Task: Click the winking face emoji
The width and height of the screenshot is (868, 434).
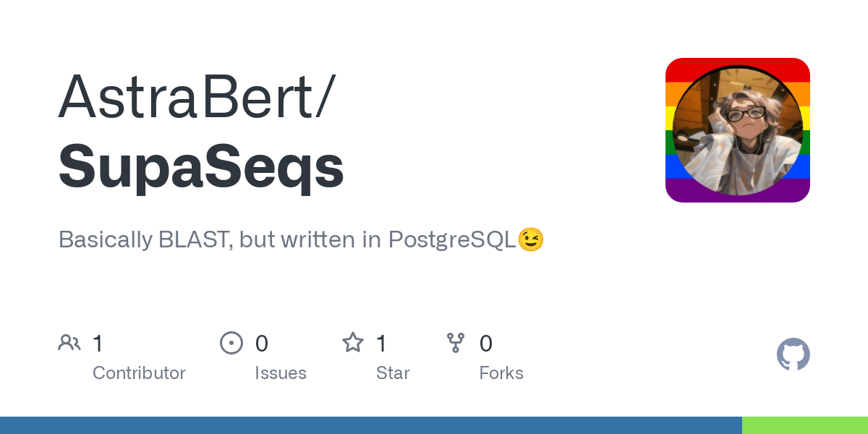Action: pos(531,239)
